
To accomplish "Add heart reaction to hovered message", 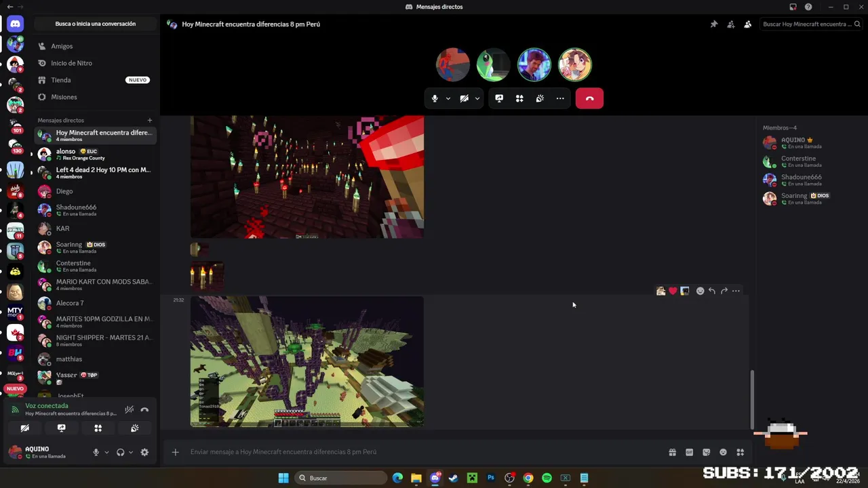I will click(673, 291).
